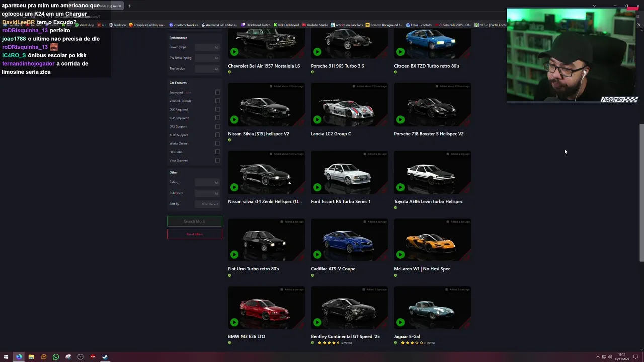Show hidden system tray icons
Viewport: 644px width, 362px height.
(598, 357)
